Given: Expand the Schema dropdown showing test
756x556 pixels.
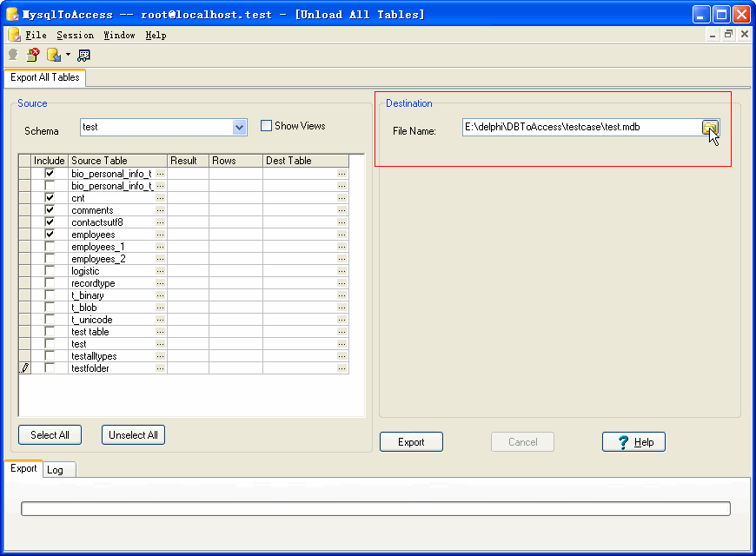Looking at the screenshot, I should pos(239,128).
